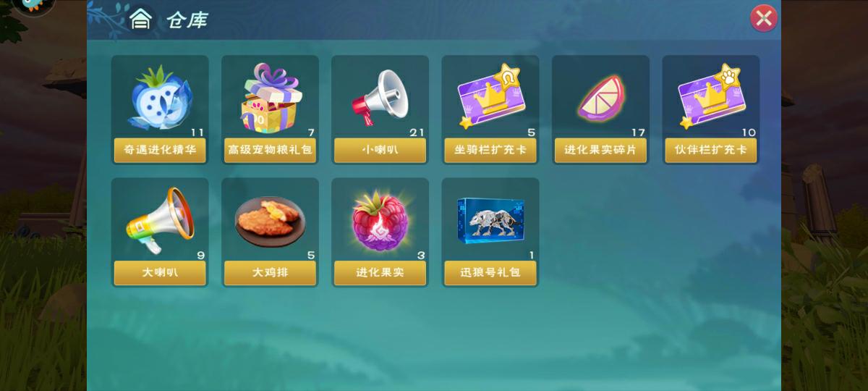Click the 进化果实碎片 label button
Viewport: 868px width, 391px height.
(600, 151)
